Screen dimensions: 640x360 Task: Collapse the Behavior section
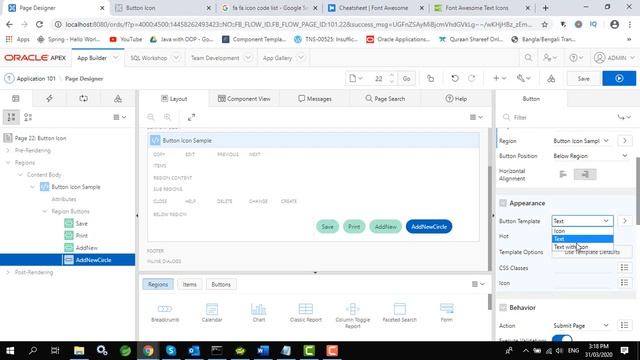point(503,307)
